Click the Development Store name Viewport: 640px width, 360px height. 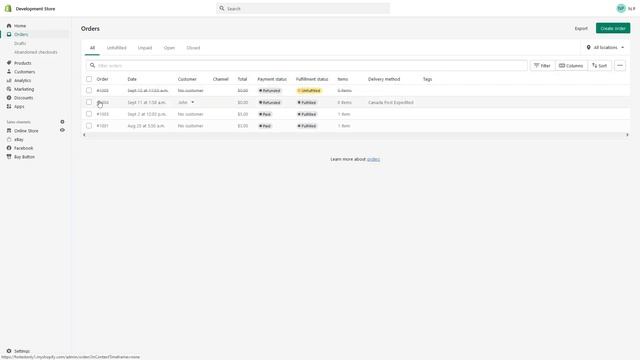pyautogui.click(x=35, y=9)
